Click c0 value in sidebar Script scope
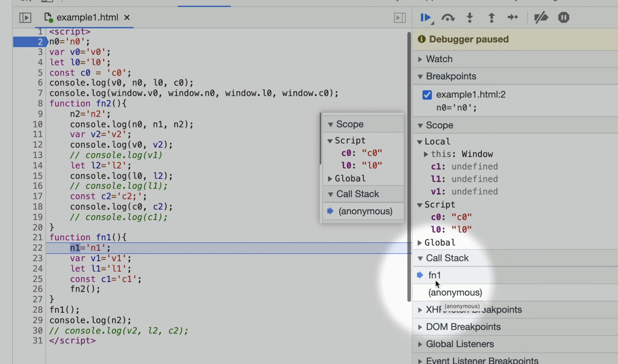This screenshot has width=618, height=364. pyautogui.click(x=462, y=217)
